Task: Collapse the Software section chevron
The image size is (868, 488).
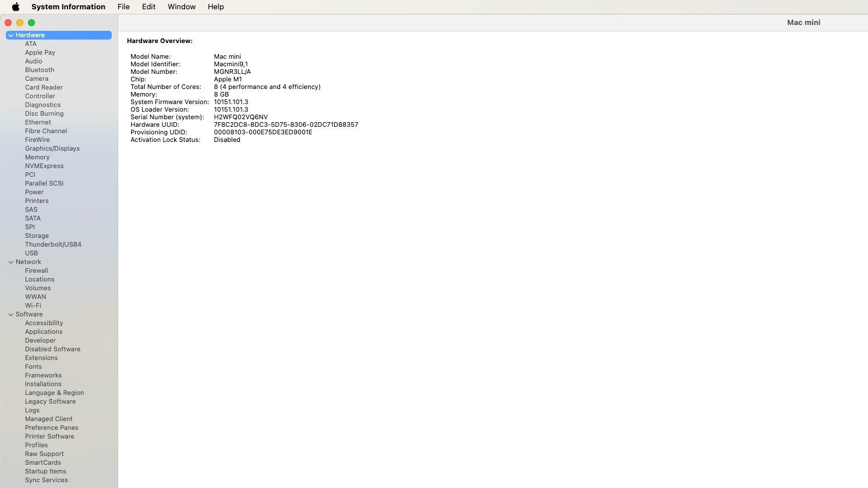Action: 10,315
